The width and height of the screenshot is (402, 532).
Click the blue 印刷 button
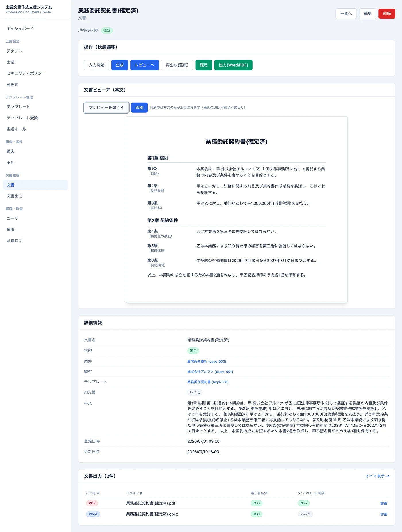pyautogui.click(x=139, y=108)
